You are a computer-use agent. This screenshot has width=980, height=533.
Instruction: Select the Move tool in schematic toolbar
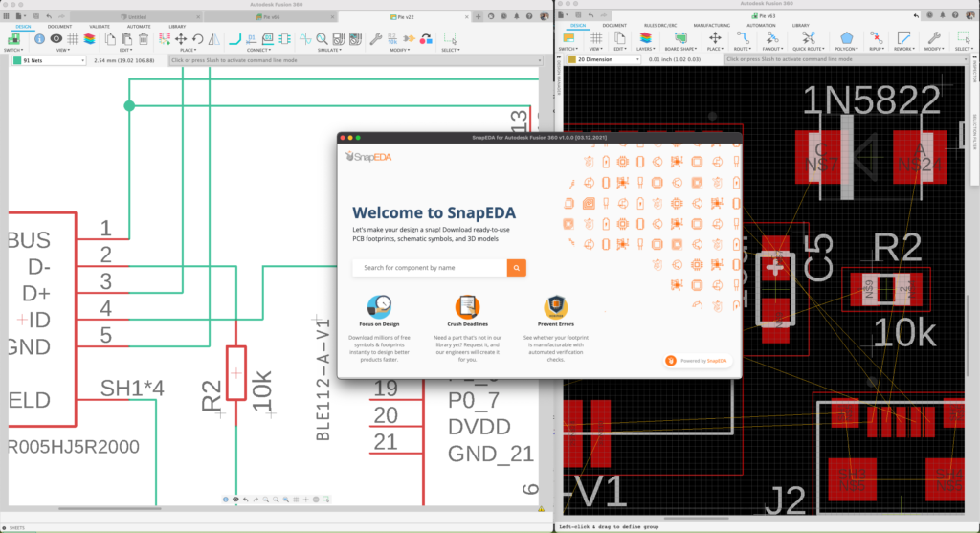(181, 38)
